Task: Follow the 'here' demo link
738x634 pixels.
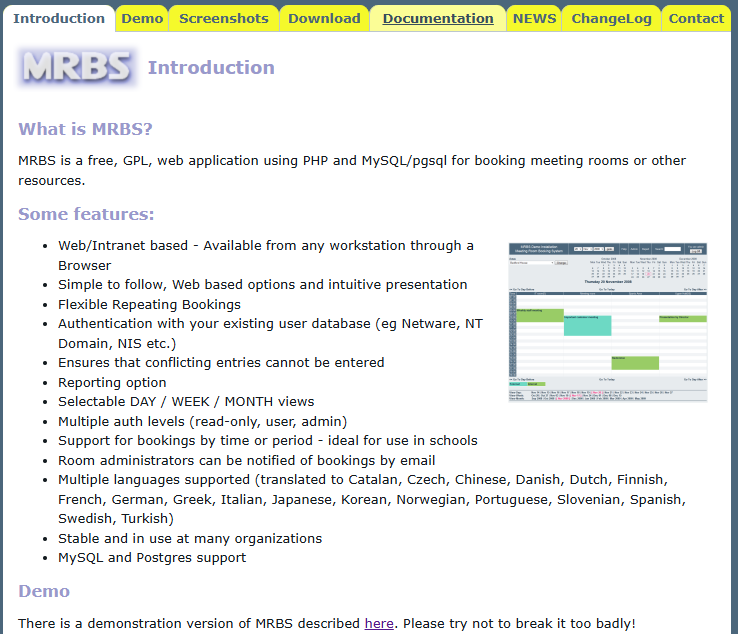Action: 379,623
